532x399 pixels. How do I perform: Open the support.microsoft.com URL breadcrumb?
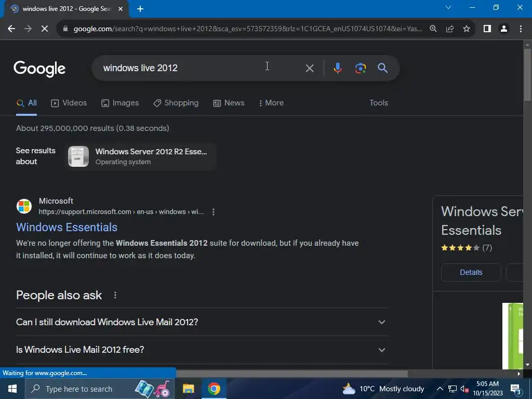click(121, 212)
